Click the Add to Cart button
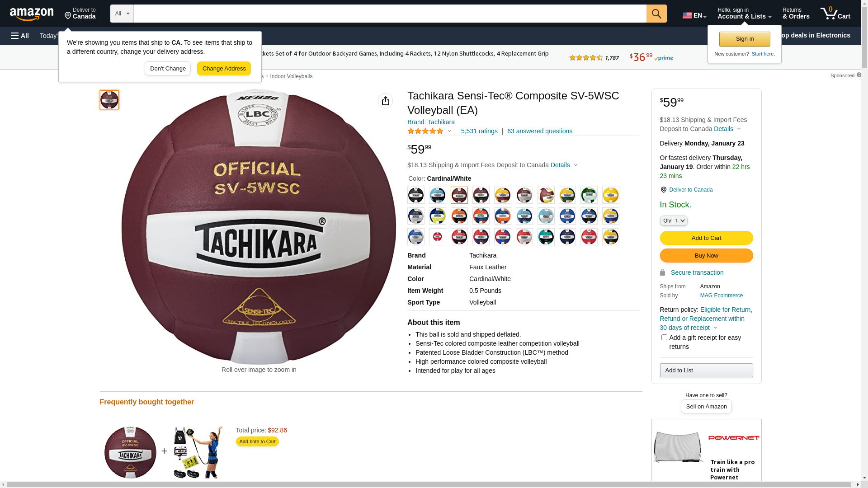The width and height of the screenshot is (868, 488). [706, 238]
